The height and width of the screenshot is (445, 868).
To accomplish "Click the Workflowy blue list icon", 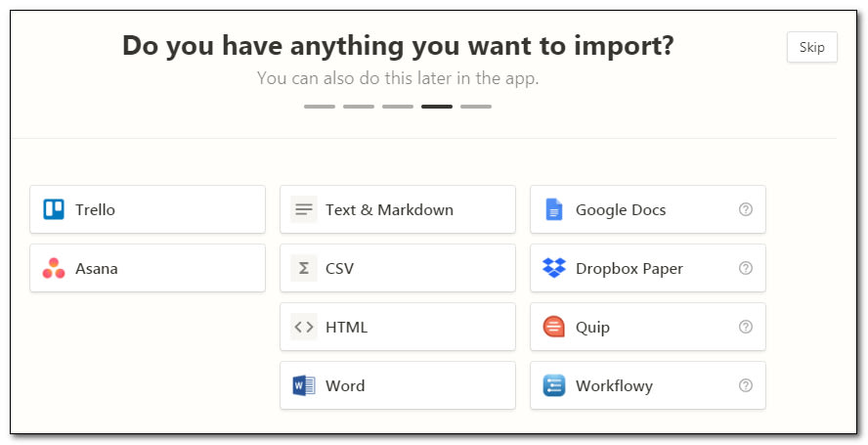I will coord(554,385).
